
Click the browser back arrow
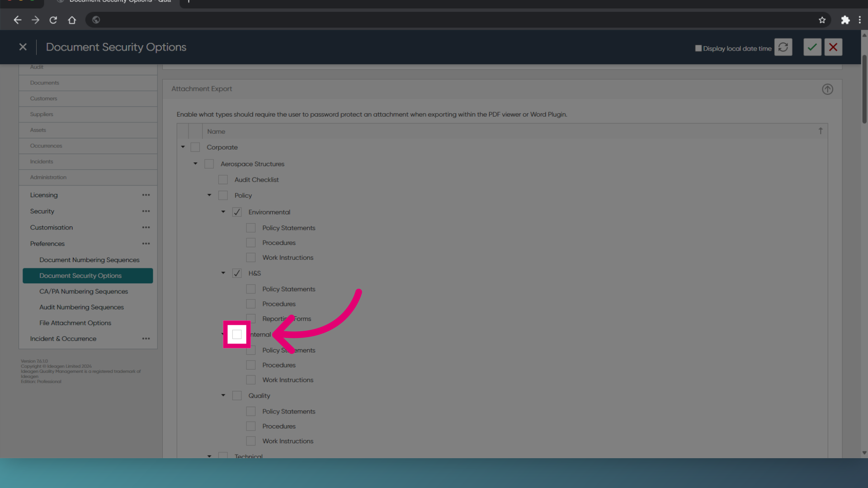coord(17,20)
